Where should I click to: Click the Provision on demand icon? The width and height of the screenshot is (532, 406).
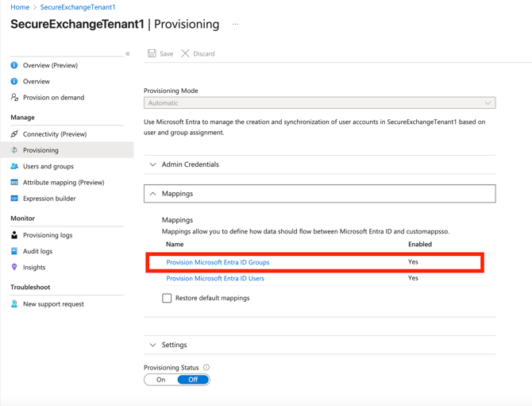tap(14, 98)
